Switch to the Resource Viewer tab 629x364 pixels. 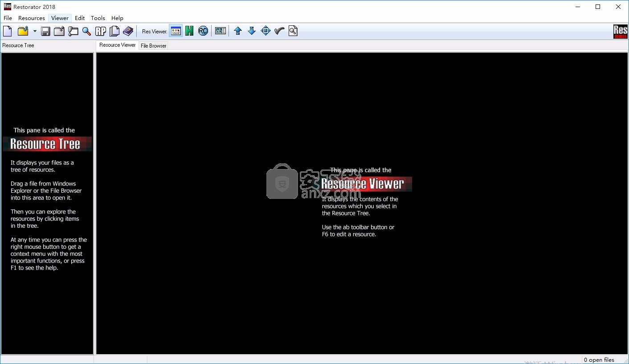point(117,45)
